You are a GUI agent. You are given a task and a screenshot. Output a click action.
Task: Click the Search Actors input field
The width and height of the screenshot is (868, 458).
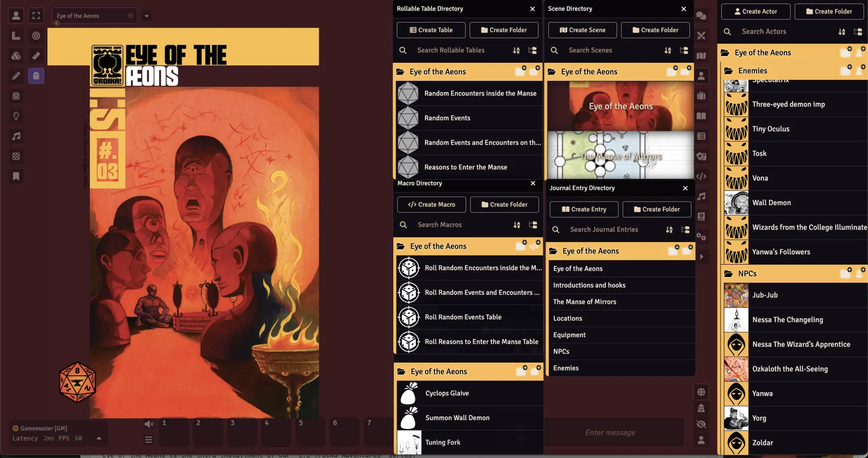(x=787, y=32)
